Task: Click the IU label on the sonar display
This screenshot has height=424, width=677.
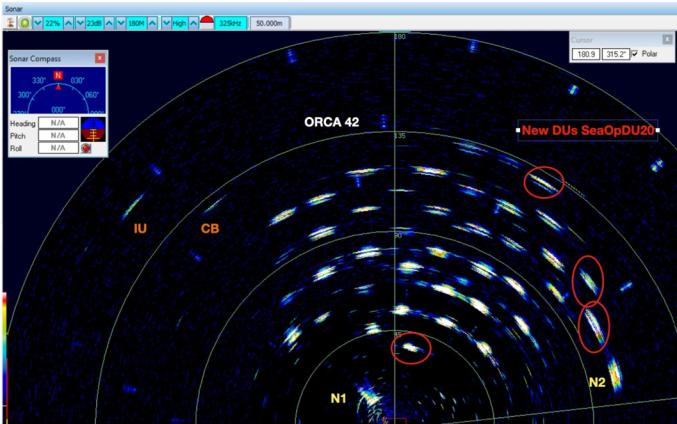Action: pos(140,228)
